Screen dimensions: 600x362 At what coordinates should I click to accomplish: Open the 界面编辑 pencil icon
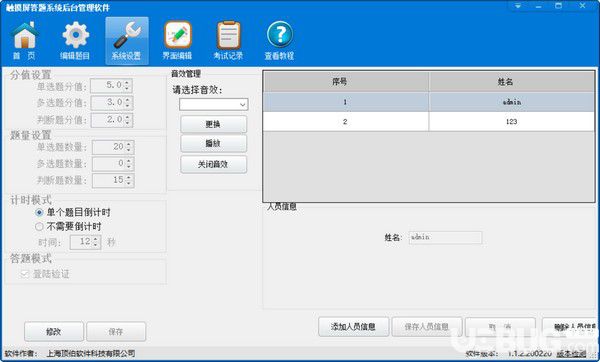click(178, 41)
